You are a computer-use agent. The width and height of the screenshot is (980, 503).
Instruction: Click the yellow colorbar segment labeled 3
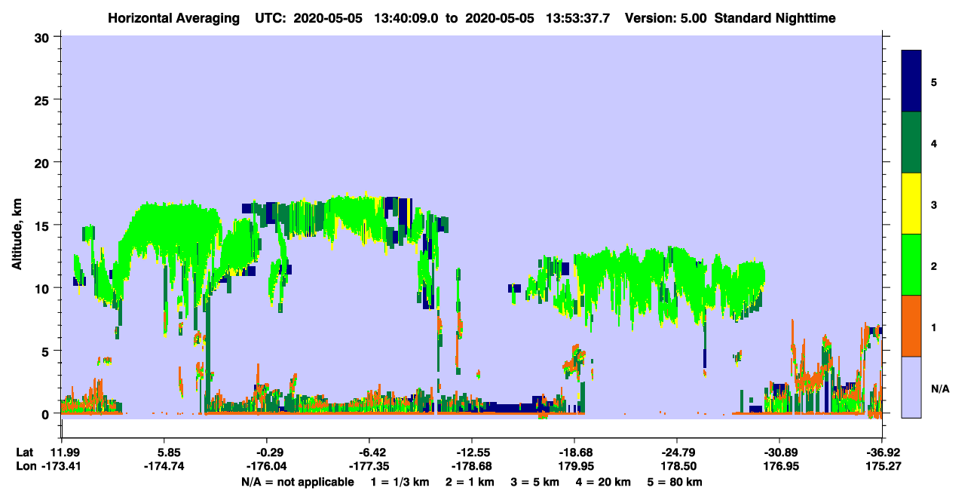pos(911,204)
